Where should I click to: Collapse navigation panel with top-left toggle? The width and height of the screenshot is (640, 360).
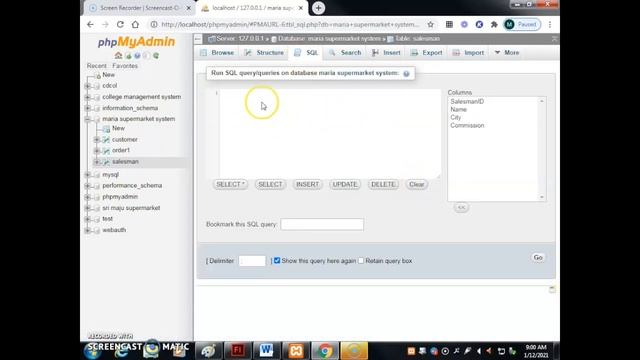point(198,39)
